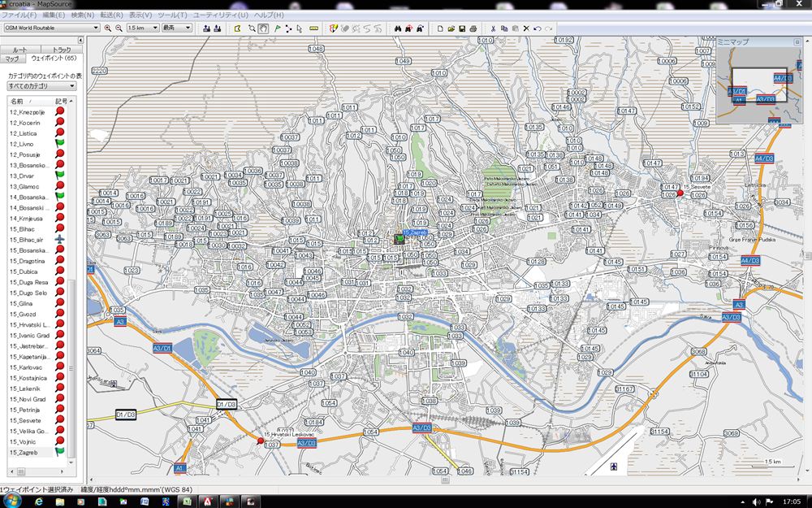The image size is (812, 508).
Task: Switch to the トラック tab
Action: point(61,50)
